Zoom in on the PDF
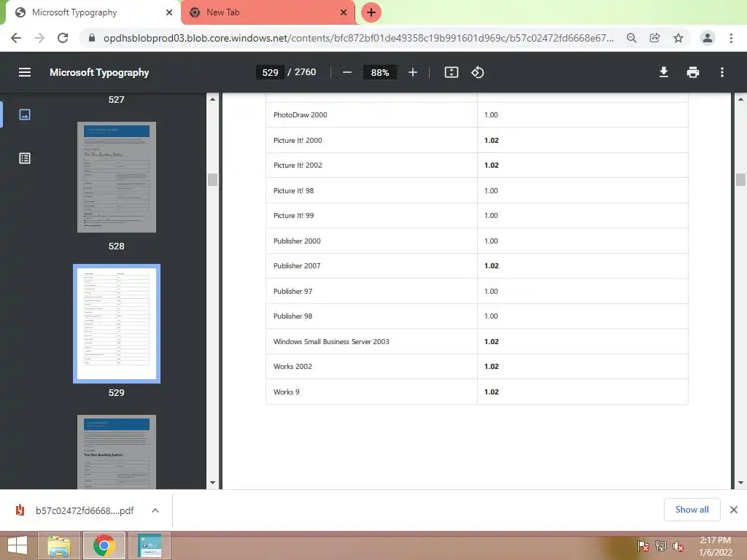The image size is (747, 560). click(413, 72)
